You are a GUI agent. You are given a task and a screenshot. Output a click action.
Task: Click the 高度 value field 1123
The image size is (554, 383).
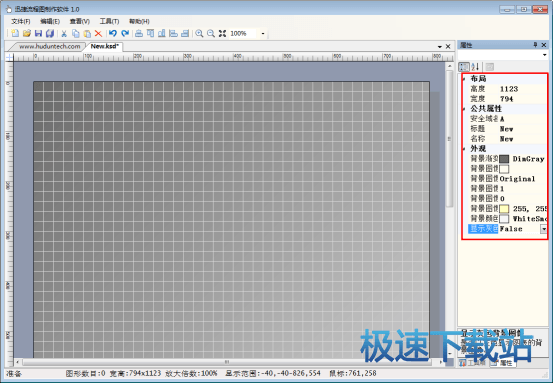pos(523,89)
